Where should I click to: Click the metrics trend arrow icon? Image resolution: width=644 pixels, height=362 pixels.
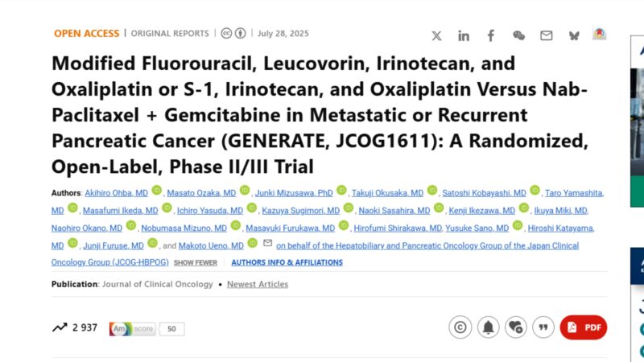pos(60,327)
